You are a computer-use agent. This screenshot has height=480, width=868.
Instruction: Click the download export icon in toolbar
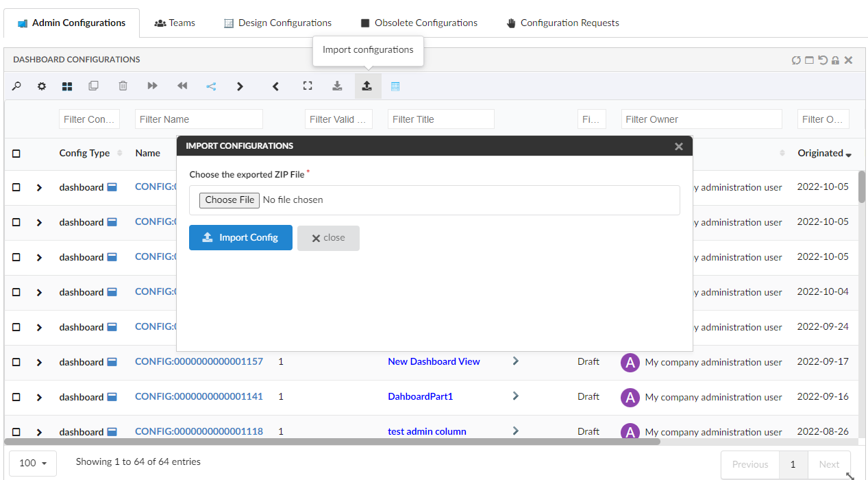click(x=337, y=86)
